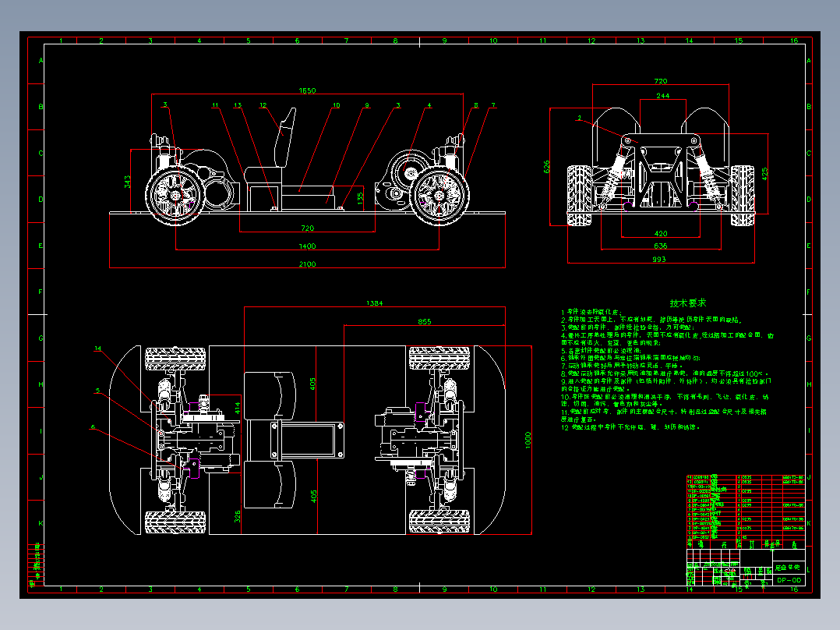The height and width of the screenshot is (630, 840).
Task: Click the 425 vertical dimension right of front view
Action: click(x=764, y=173)
